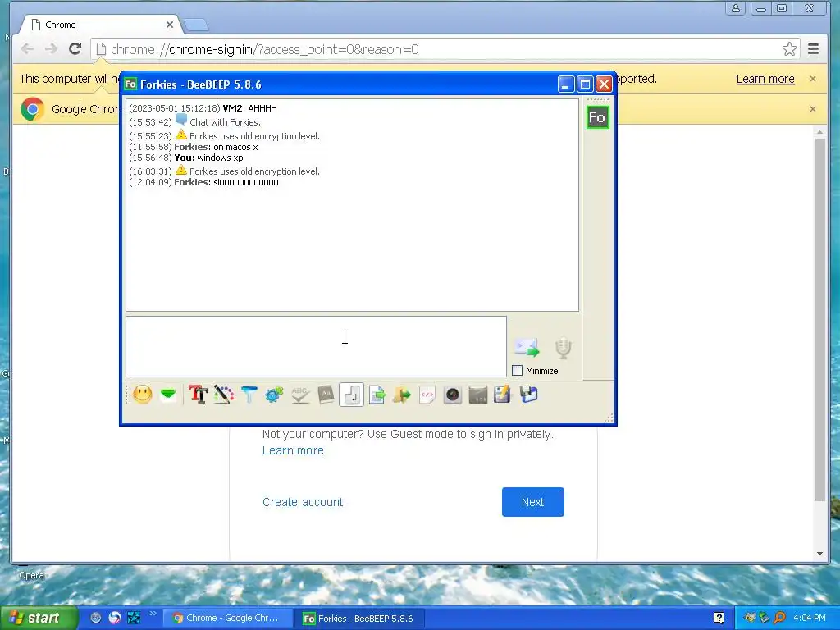Click Chrome's back navigation arrow
This screenshot has height=630, width=840.
(x=27, y=49)
